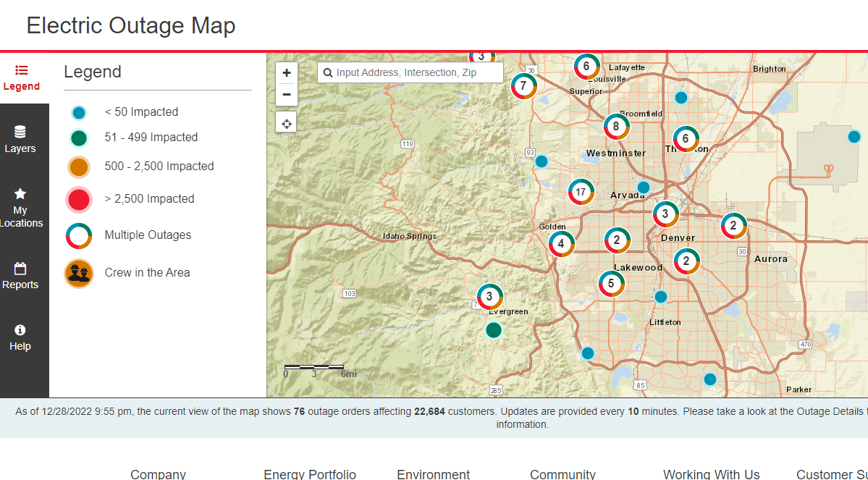Click the Multiple Outages legend circle
Viewport: 868px width, 480px height.
point(78,236)
